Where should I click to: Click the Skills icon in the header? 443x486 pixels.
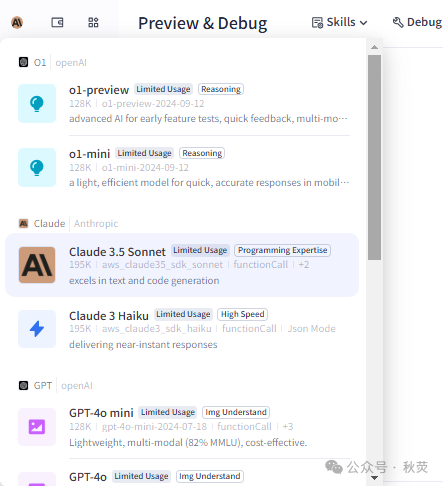[317, 23]
